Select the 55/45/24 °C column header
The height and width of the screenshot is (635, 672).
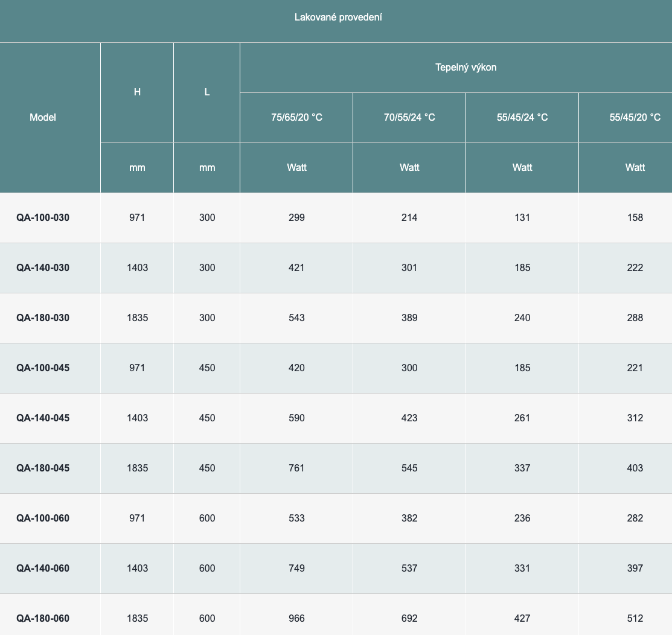pyautogui.click(x=522, y=117)
